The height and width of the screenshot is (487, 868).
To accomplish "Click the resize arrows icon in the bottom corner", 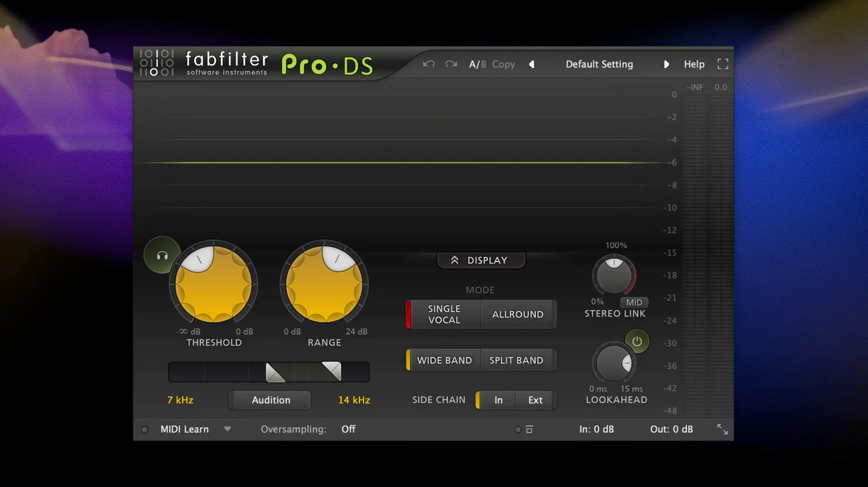I will pyautogui.click(x=722, y=429).
